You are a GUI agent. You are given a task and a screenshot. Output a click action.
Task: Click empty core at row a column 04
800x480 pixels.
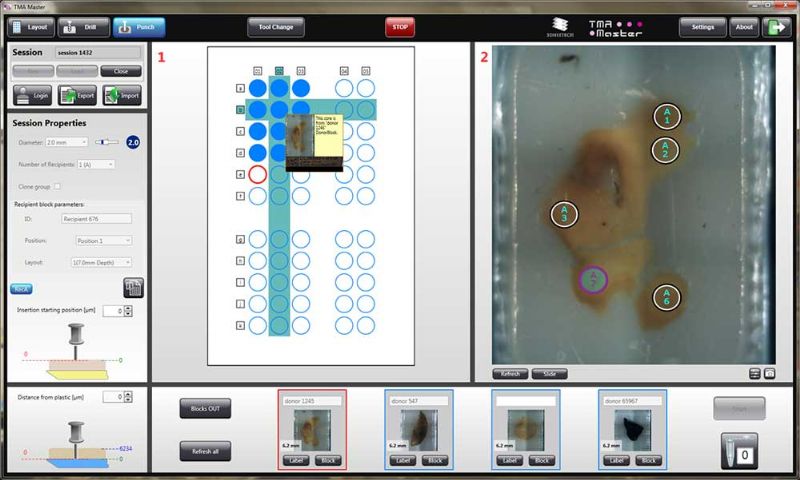click(344, 88)
